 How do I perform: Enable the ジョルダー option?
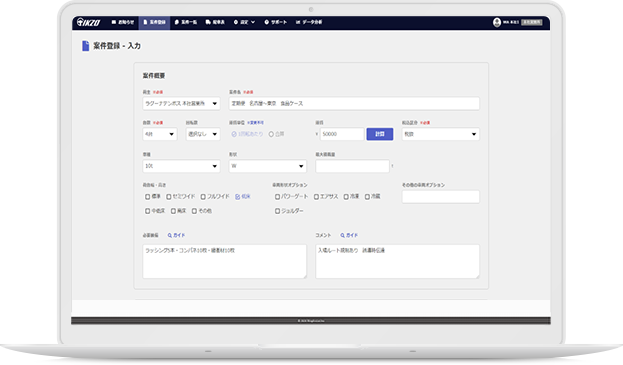[x=277, y=211]
